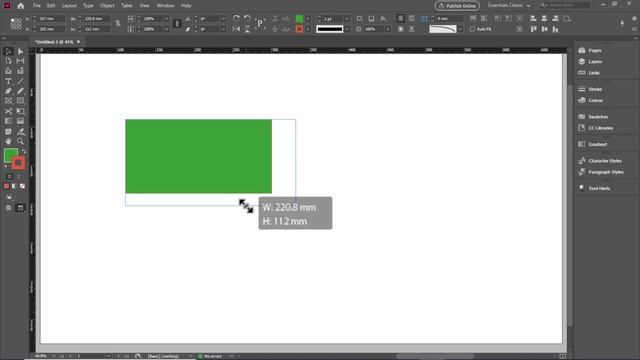Open Essentials Classic workspace dropdown
Screen dimensions: 640x360
click(x=509, y=5)
